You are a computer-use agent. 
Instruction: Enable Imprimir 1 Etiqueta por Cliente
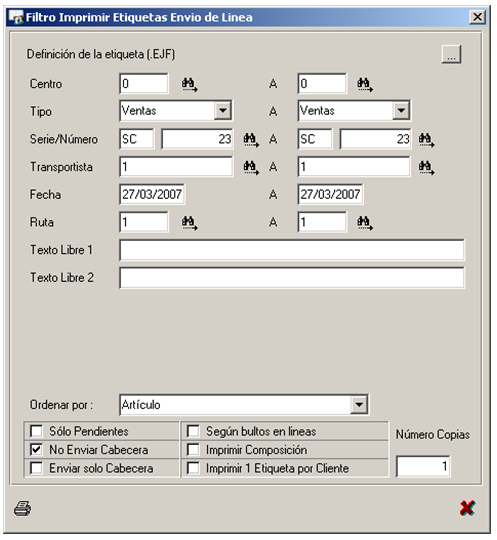coord(193,468)
